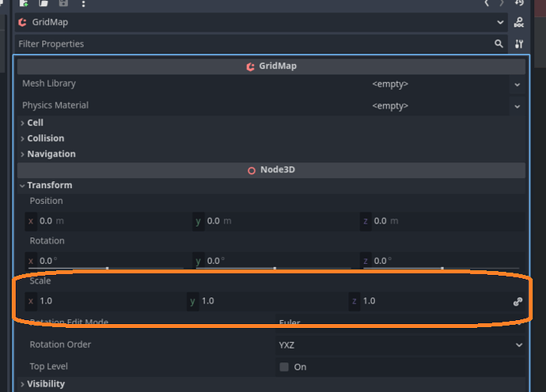Go to previous edited object in history
The width and height of the screenshot is (546, 392).
(487, 3)
